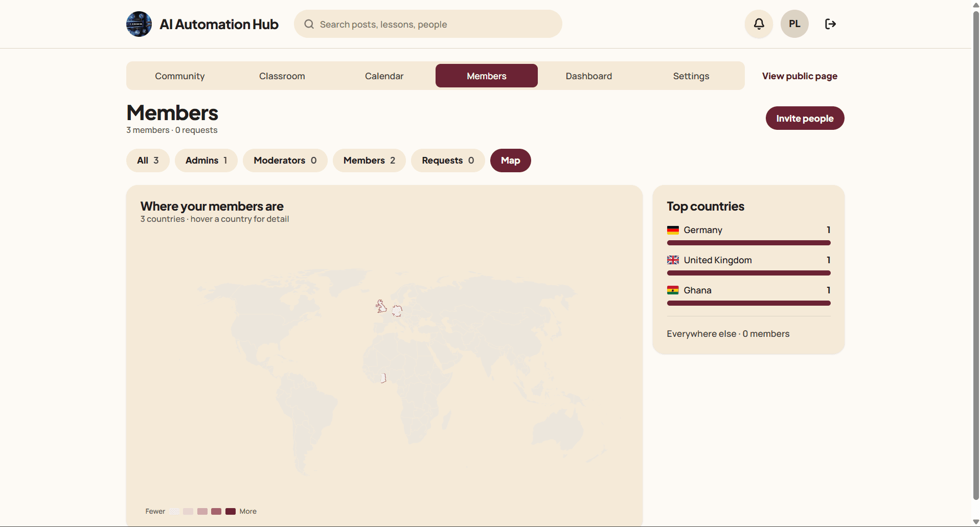The width and height of the screenshot is (980, 527).
Task: Click the AI Automation Hub logo avatar
Action: (139, 24)
